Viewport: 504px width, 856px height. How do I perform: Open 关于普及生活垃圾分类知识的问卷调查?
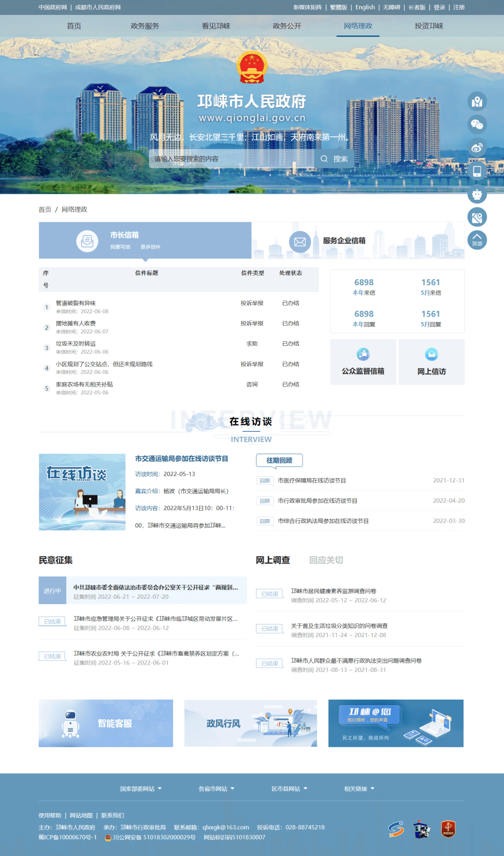(339, 626)
